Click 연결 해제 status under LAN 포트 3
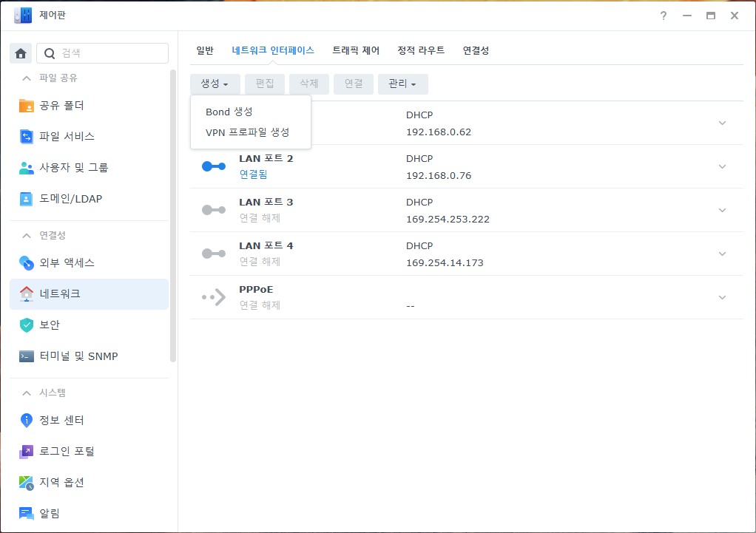 [x=260, y=218]
